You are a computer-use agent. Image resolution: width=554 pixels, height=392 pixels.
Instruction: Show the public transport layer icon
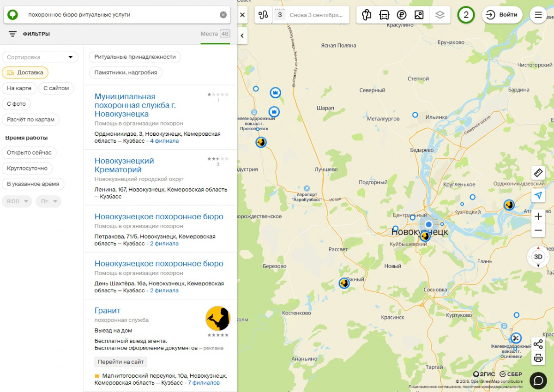pyautogui.click(x=384, y=15)
